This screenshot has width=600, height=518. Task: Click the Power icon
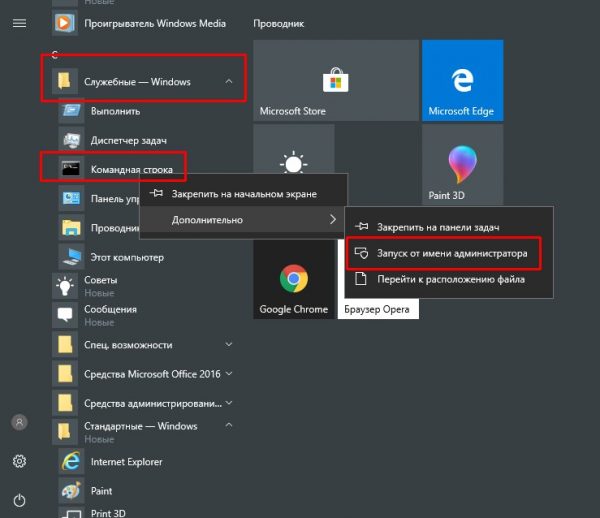(x=20, y=500)
